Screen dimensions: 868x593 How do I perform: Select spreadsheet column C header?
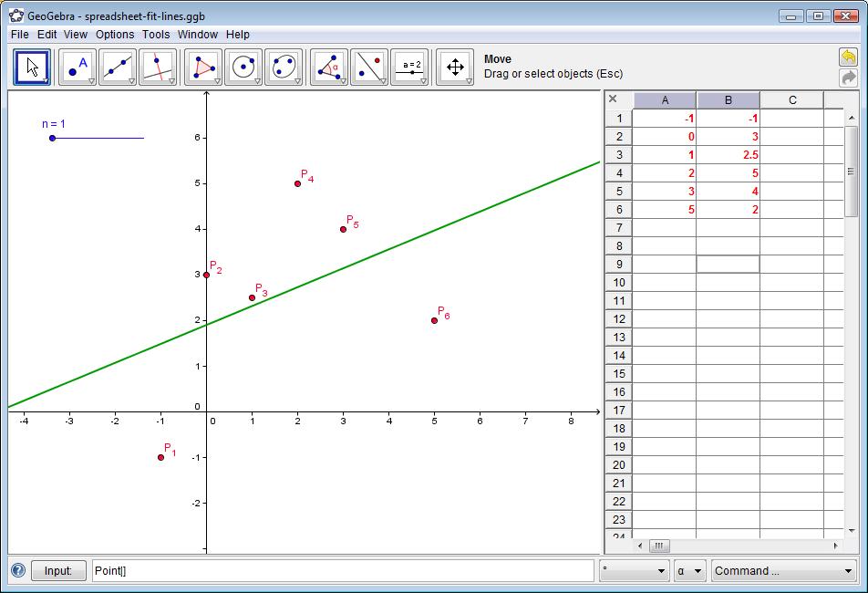(x=792, y=100)
